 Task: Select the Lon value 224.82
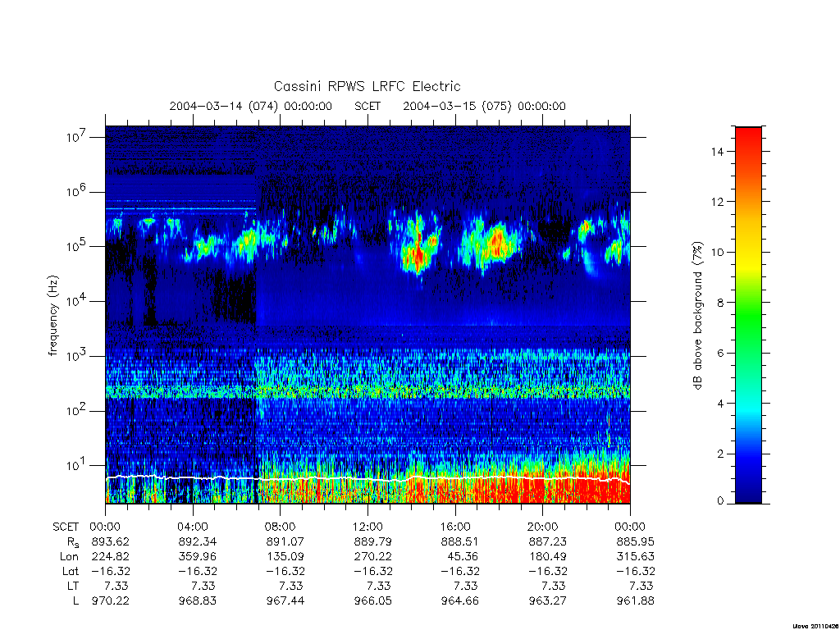(x=111, y=557)
